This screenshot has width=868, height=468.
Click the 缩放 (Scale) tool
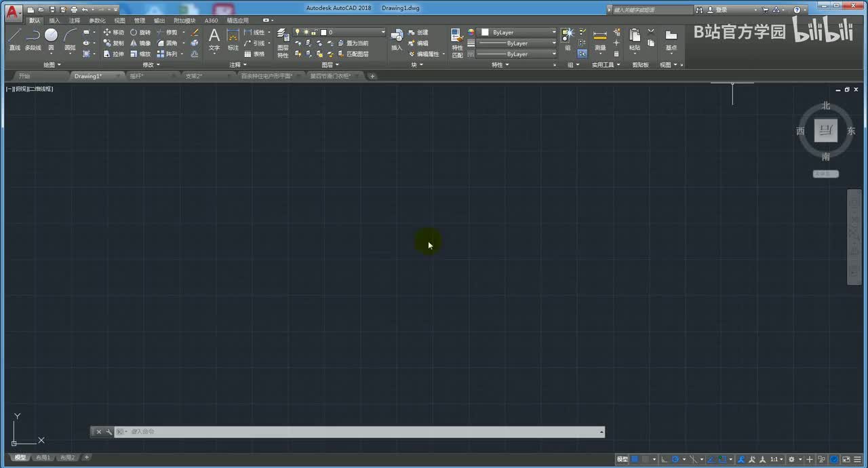tap(140, 54)
